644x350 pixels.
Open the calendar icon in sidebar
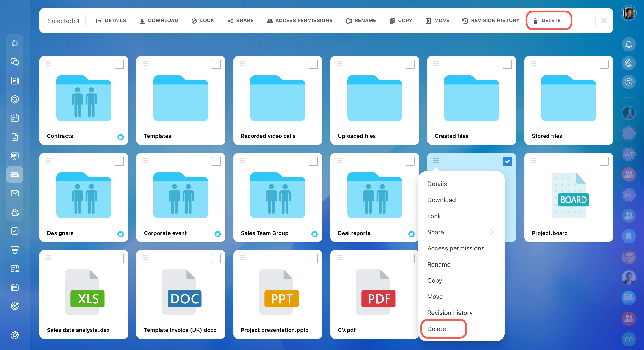pyautogui.click(x=15, y=118)
